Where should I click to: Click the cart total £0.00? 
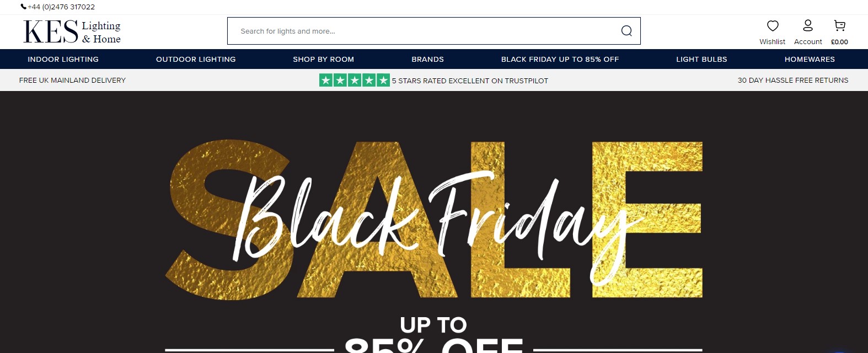pos(839,42)
